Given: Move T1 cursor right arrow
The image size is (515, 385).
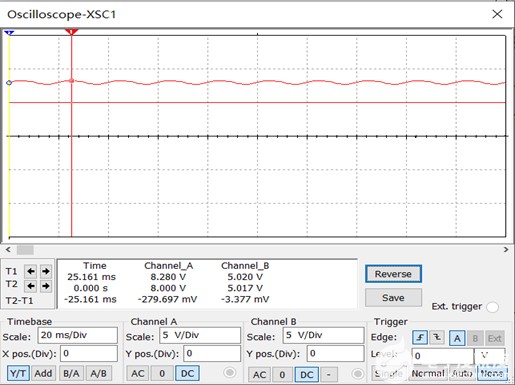Looking at the screenshot, I should tap(46, 271).
